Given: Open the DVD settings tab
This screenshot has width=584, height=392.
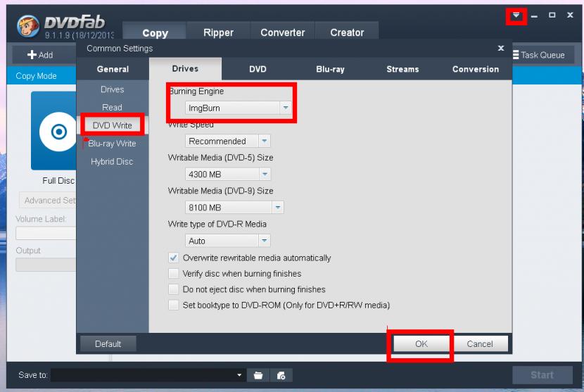Looking at the screenshot, I should pyautogui.click(x=258, y=69).
